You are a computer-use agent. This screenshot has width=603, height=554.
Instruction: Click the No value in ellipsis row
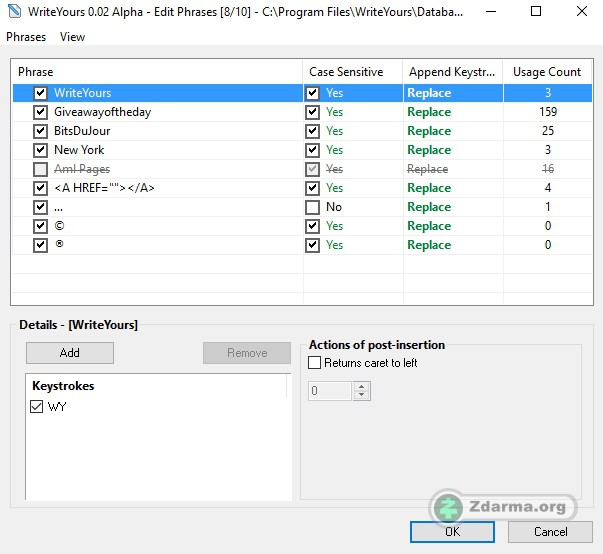[334, 207]
